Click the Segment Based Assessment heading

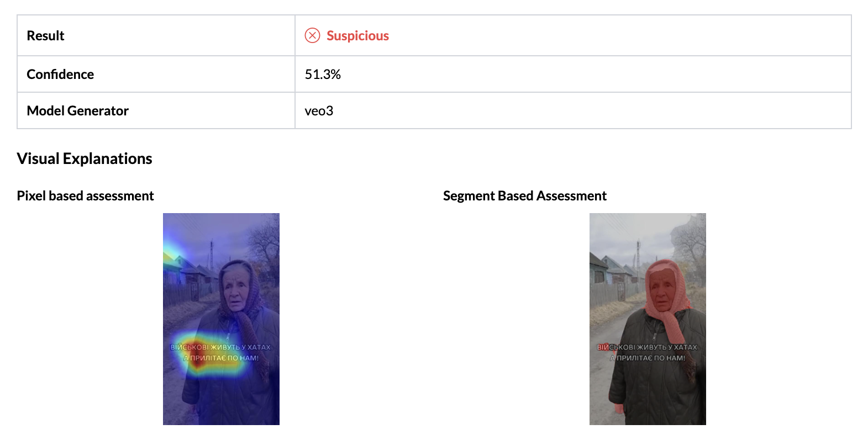(x=524, y=196)
